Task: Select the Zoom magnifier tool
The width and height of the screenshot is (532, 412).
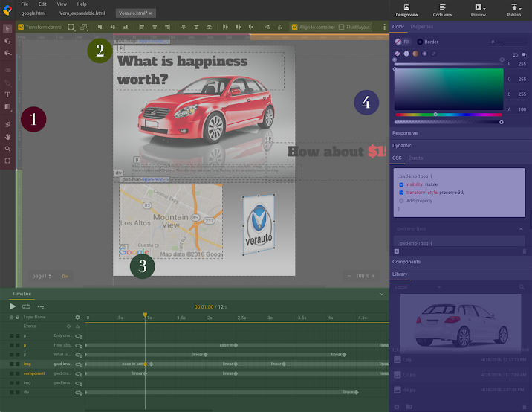Action: (7, 149)
